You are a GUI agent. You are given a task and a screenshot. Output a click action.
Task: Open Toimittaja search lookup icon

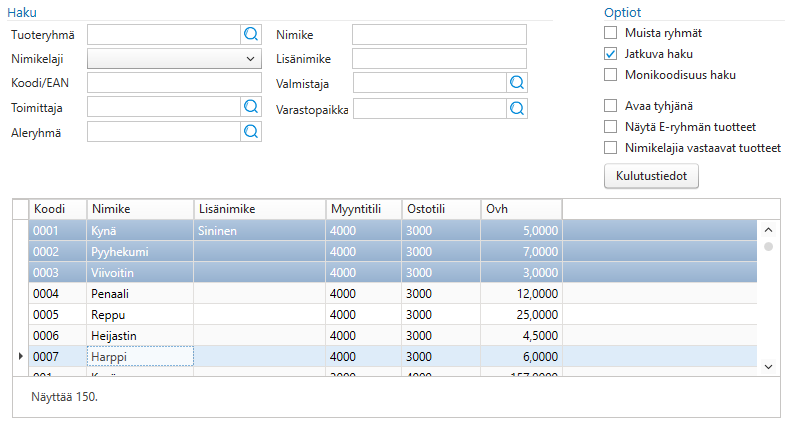(251, 107)
